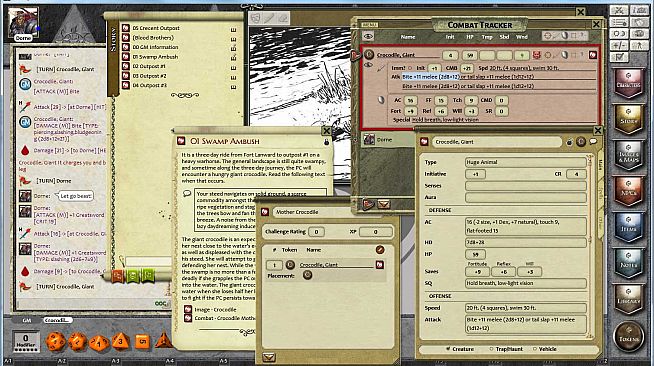
Task: Click the +/- modifiers toolbar icon
Action: click(619, 45)
